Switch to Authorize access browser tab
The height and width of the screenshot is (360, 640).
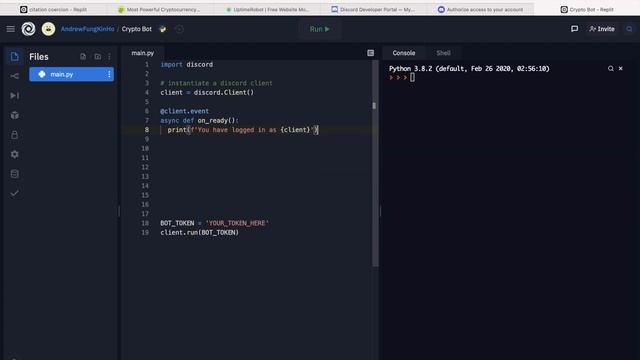coord(480,9)
